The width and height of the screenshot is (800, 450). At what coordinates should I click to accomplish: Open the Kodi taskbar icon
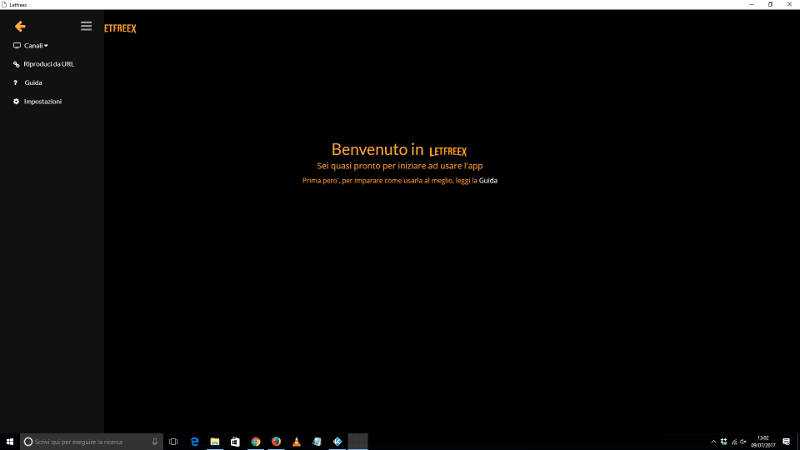point(337,441)
